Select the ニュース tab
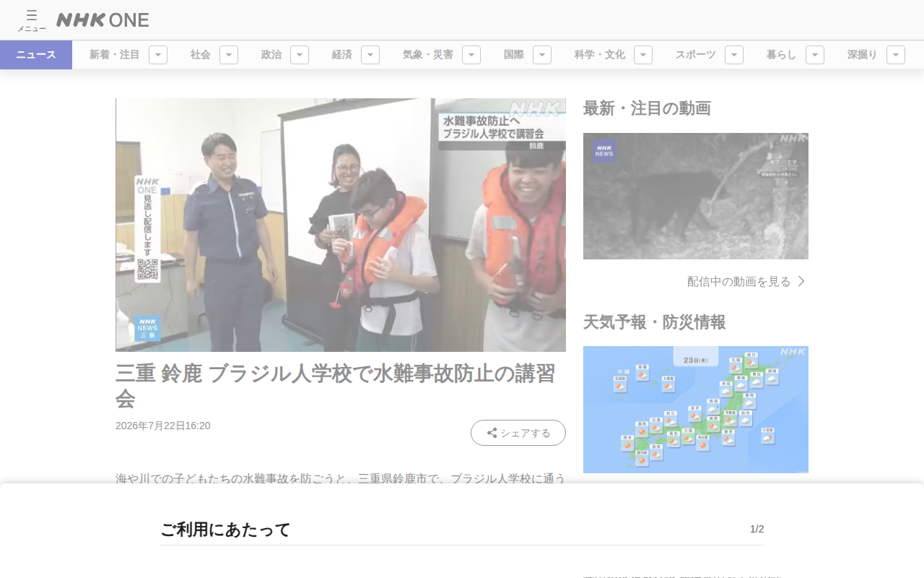Viewport: 924px width, 578px height. point(36,55)
